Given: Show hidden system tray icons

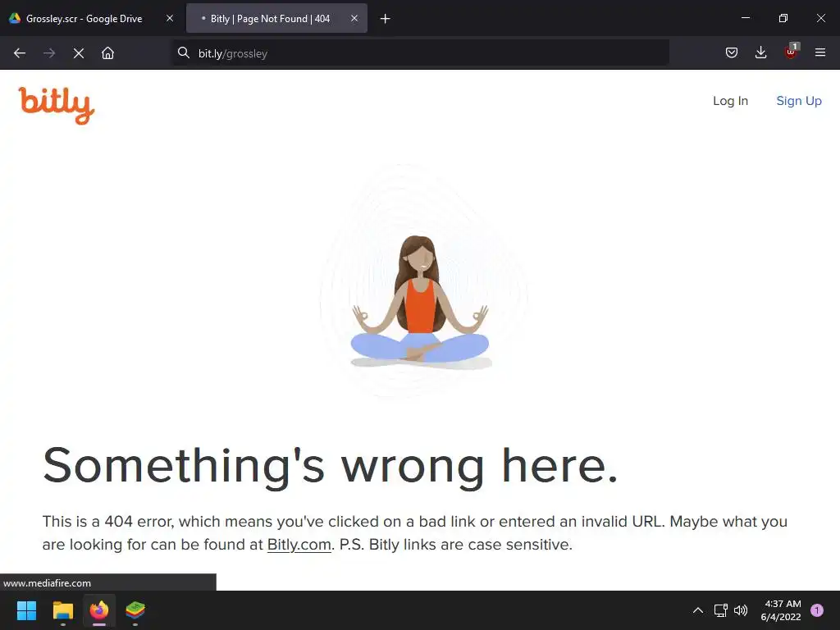Looking at the screenshot, I should (x=698, y=610).
